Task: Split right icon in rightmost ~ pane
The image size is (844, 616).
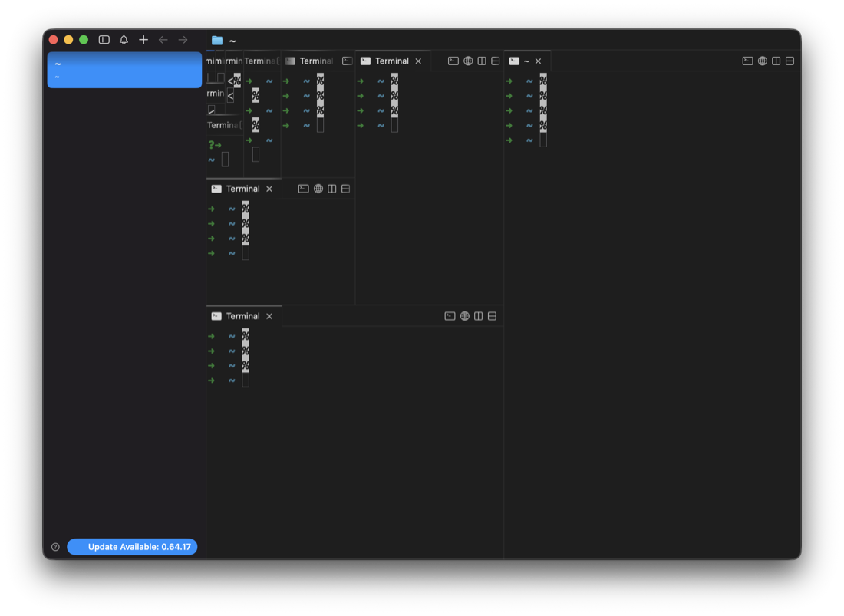Action: point(776,61)
